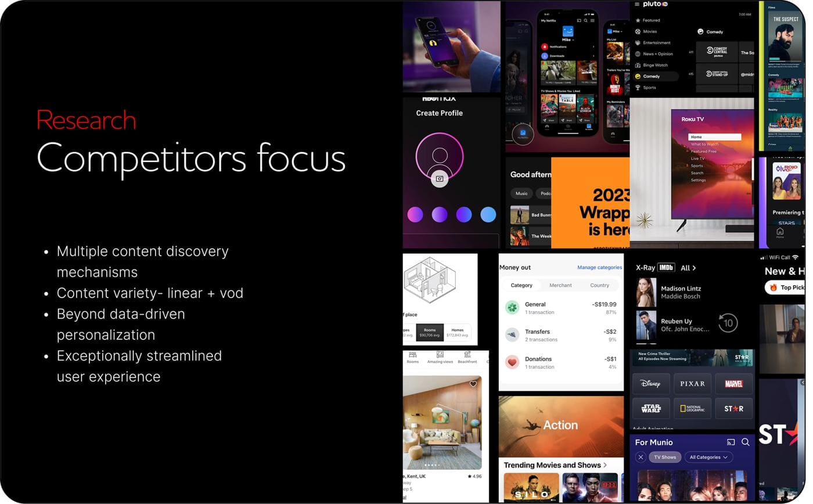Click the HBO Max camera icon
813x504 pixels.
440,179
